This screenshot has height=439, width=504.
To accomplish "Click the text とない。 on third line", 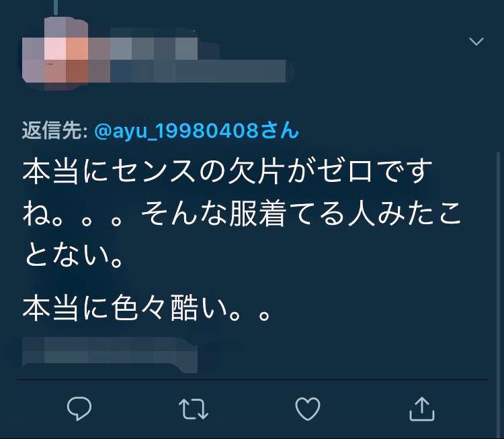I will pyautogui.click(x=73, y=256).
